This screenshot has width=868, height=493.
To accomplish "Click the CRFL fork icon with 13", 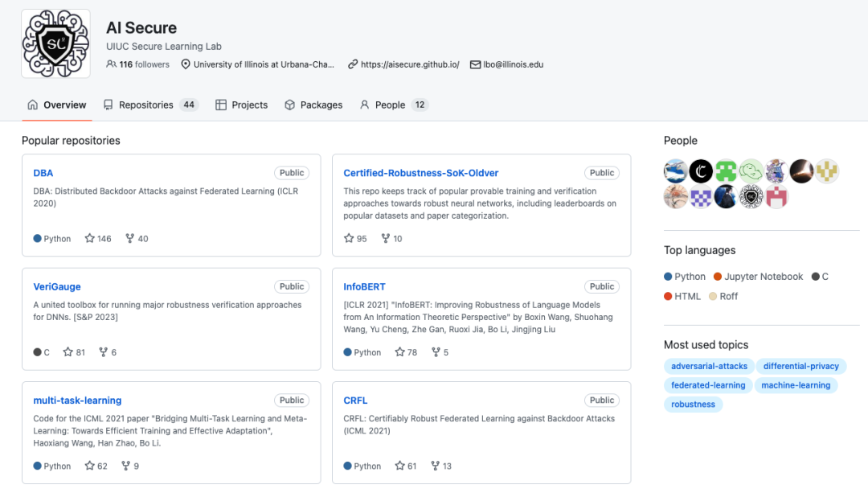I will (435, 466).
